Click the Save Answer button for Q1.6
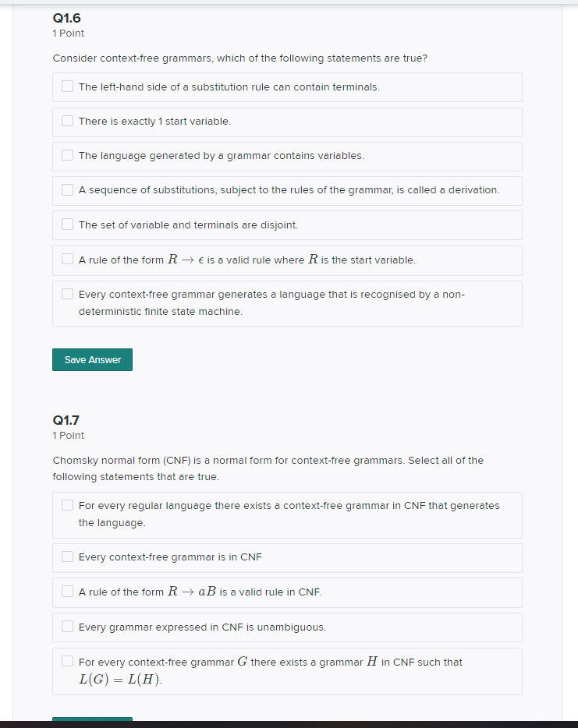This screenshot has height=728, width=578. (x=92, y=359)
